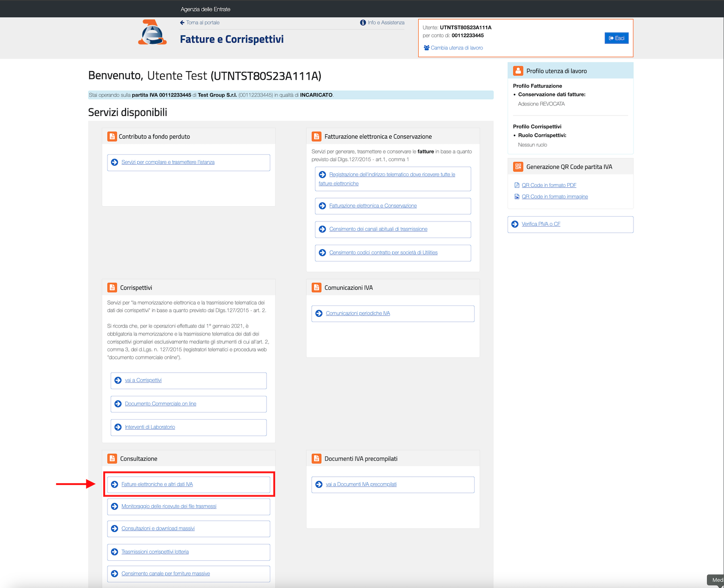Click the users icon beside Cambia utenza di lavoro
This screenshot has height=588, width=724.
[x=426, y=48]
